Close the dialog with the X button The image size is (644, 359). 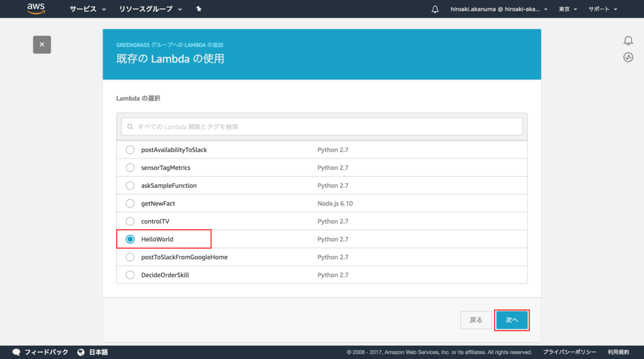click(42, 45)
